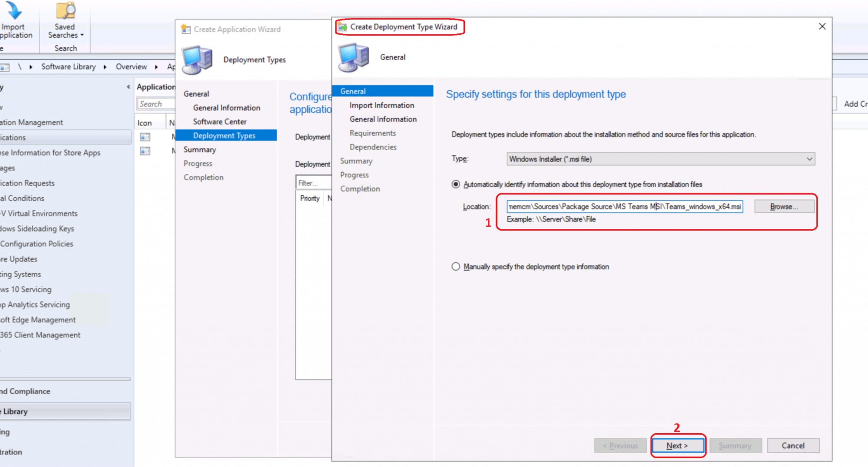Image resolution: width=868 pixels, height=467 pixels.
Task: Click the site icon left of the breadcrumb path
Action: point(5,67)
